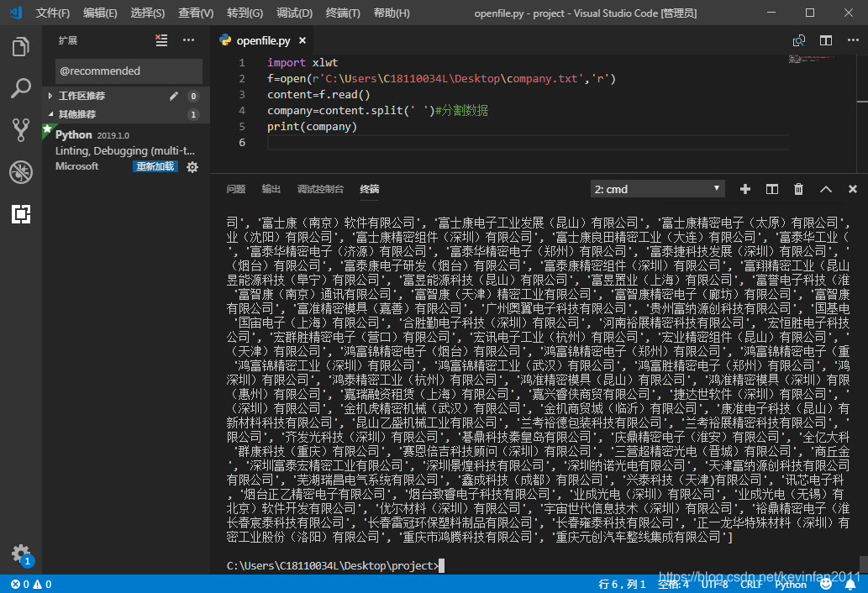Open the Extensions view icon
This screenshot has height=593, width=868.
point(20,214)
